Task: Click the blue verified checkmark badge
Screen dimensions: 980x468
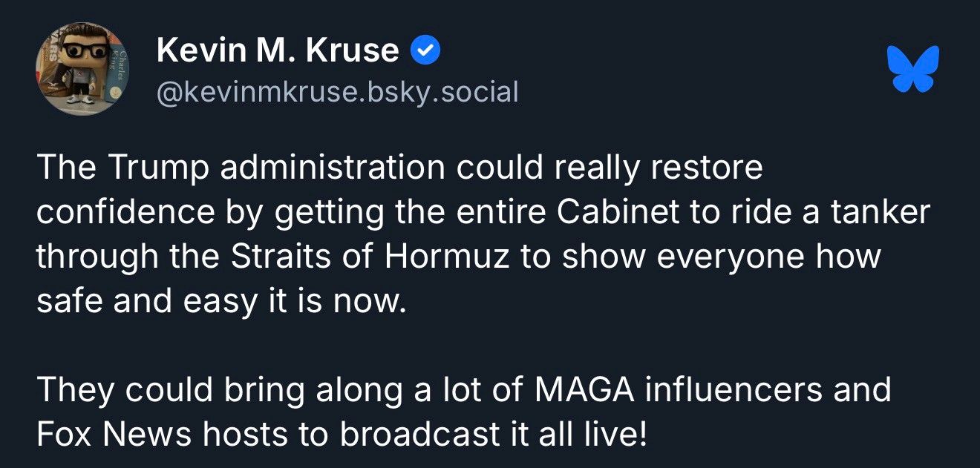Action: 425,50
